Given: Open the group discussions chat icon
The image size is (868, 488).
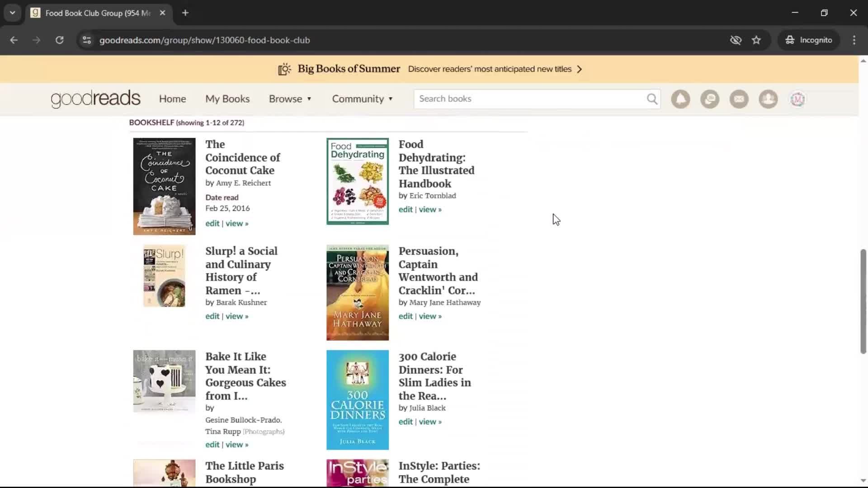Looking at the screenshot, I should (710, 99).
